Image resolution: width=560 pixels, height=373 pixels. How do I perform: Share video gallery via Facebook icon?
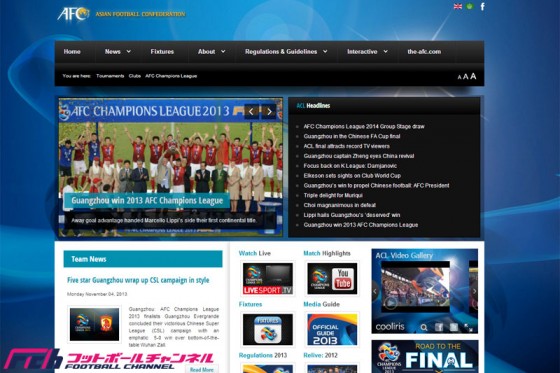pos(439,327)
